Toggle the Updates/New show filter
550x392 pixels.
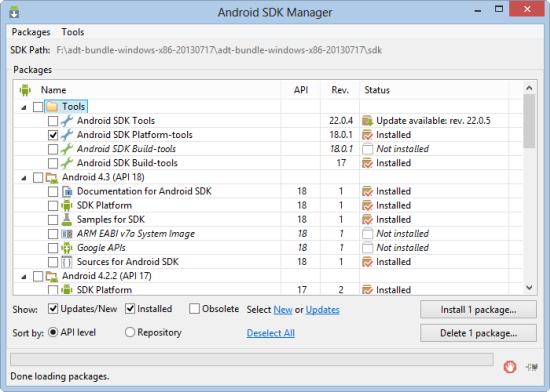pos(53,309)
